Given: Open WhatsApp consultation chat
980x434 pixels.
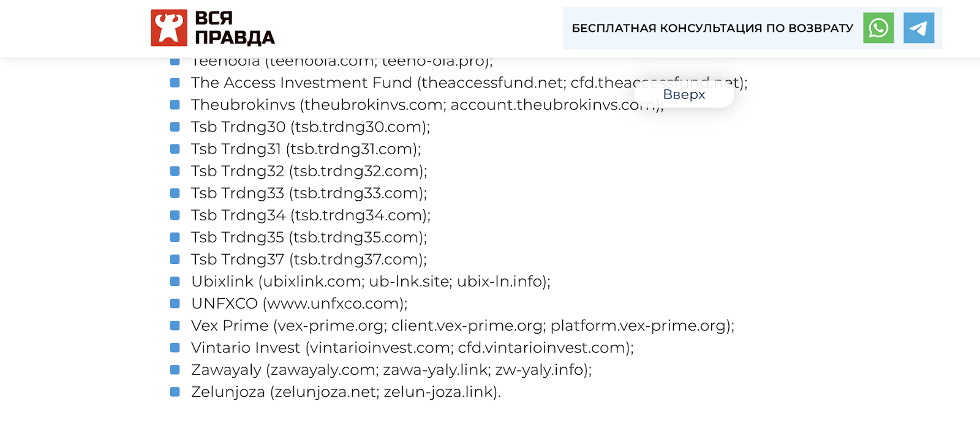Looking at the screenshot, I should 878,28.
